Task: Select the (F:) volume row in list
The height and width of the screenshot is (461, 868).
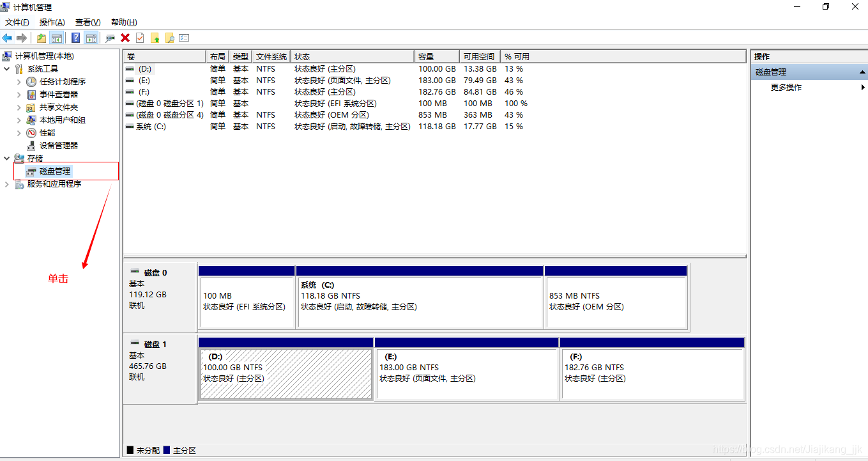Action: pos(434,92)
